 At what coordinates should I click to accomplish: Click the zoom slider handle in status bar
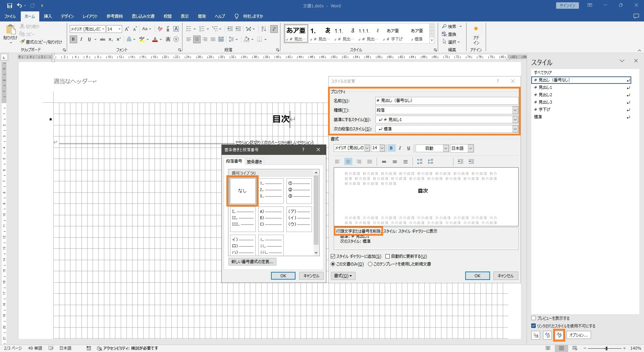click(606, 348)
